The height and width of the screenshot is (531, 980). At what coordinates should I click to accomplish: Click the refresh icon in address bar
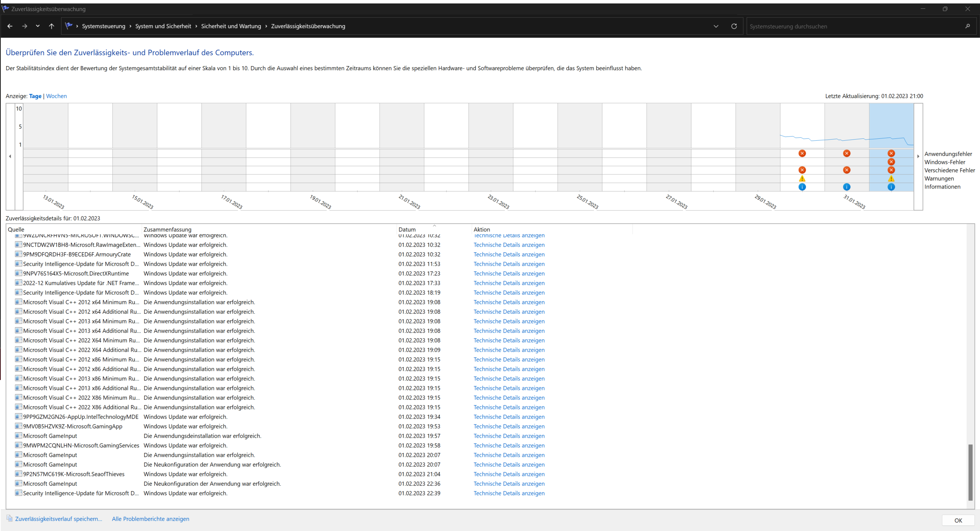click(734, 26)
